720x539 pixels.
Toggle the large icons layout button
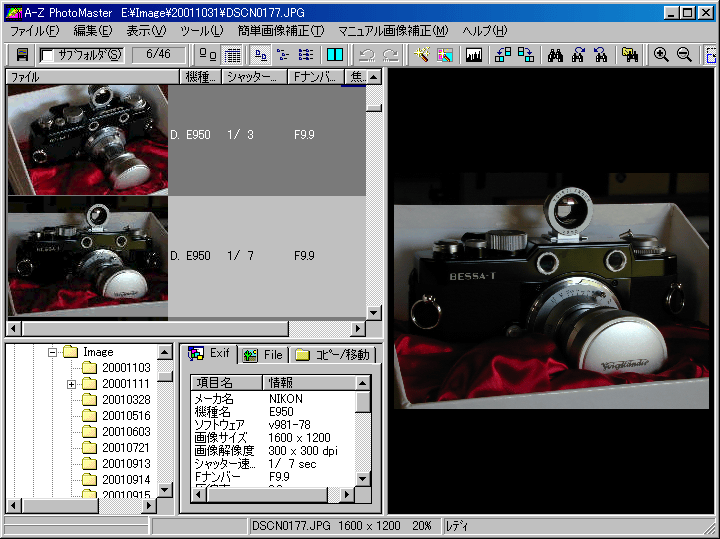pos(261,55)
